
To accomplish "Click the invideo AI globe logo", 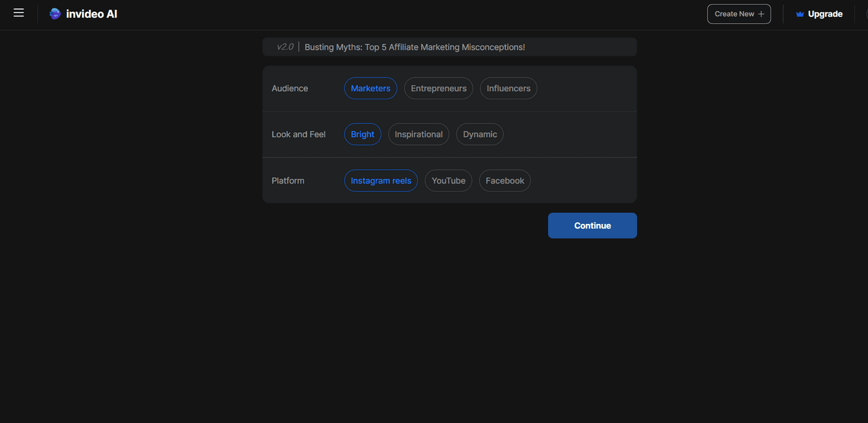I will click(55, 13).
